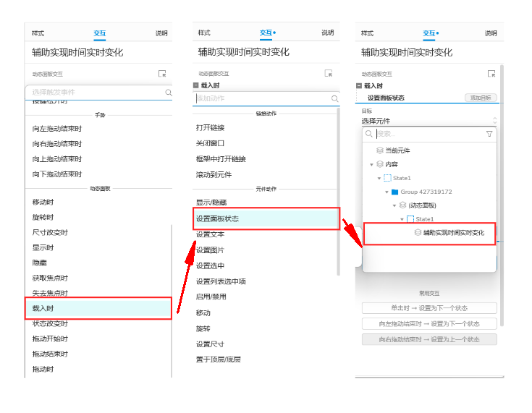Click the search magnifier in the right panel
The width and height of the screenshot is (532, 413).
[x=368, y=134]
